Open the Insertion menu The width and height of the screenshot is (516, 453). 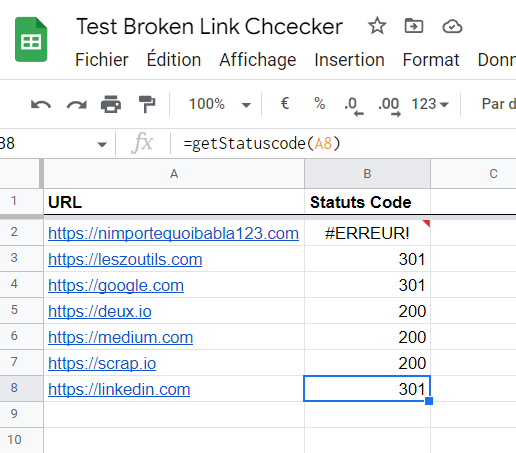(349, 60)
